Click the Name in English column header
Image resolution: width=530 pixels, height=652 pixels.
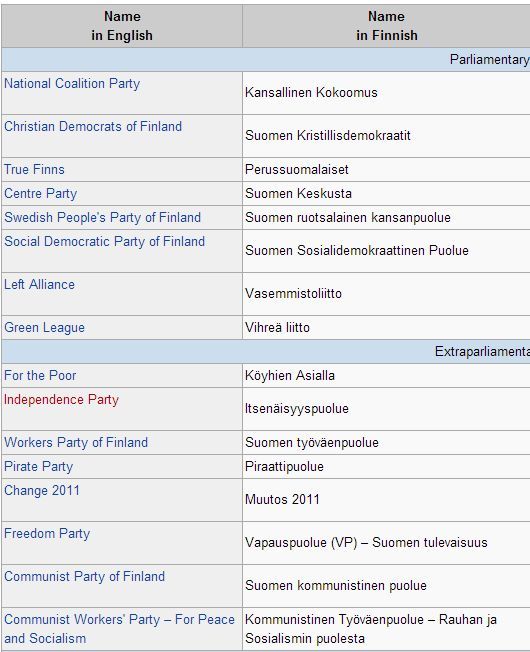[x=122, y=26]
